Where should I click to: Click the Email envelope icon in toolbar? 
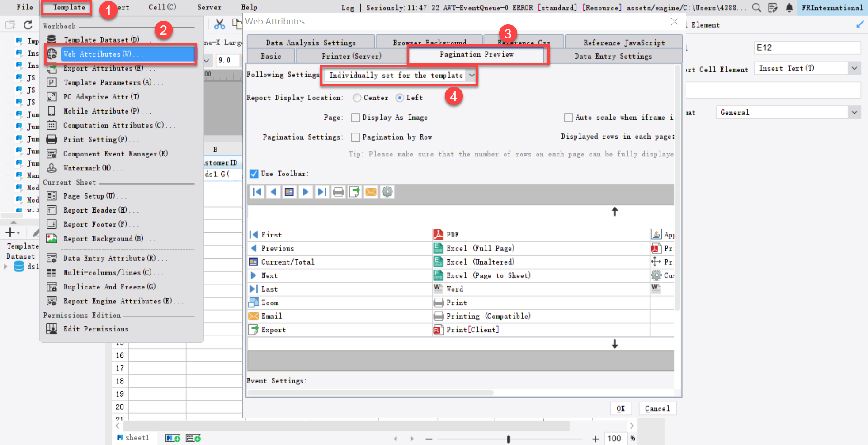pos(371,192)
